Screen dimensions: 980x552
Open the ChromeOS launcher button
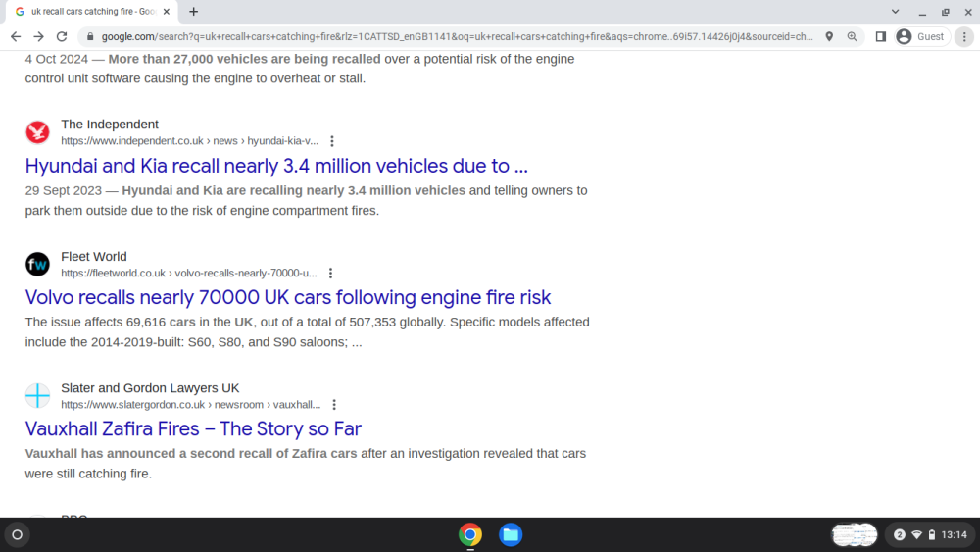(x=18, y=535)
